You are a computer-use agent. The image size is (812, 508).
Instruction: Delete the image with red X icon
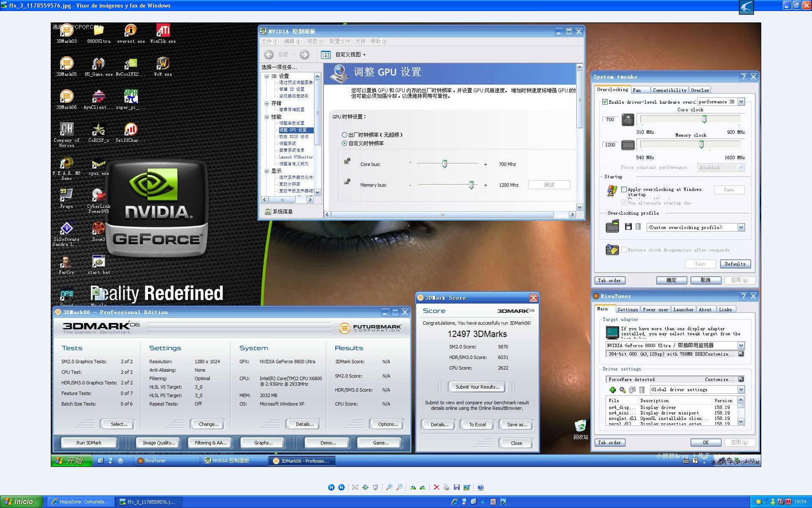pyautogui.click(x=436, y=487)
